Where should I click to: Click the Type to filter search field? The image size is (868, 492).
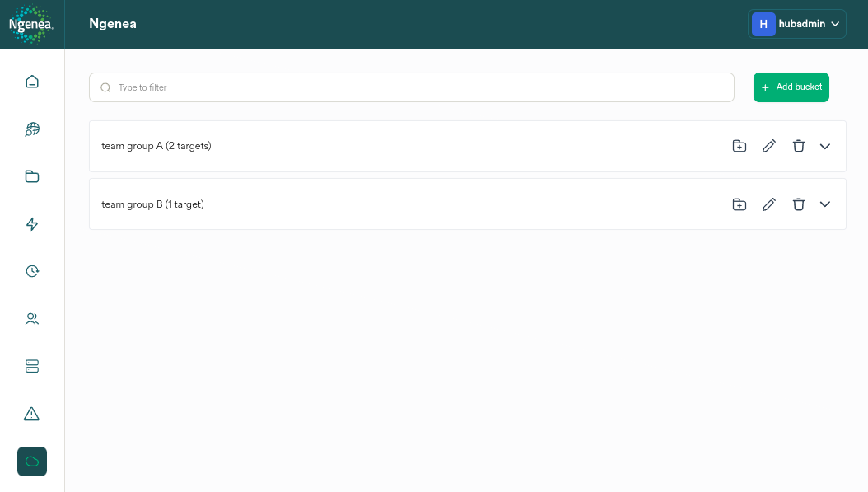tap(412, 87)
